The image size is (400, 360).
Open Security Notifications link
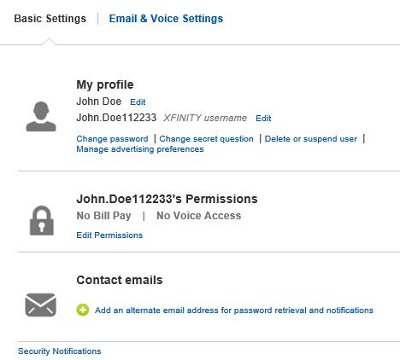coord(59,351)
